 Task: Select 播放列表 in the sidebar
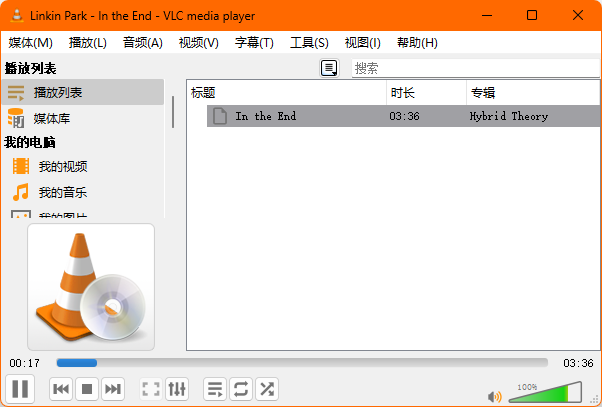[83, 92]
